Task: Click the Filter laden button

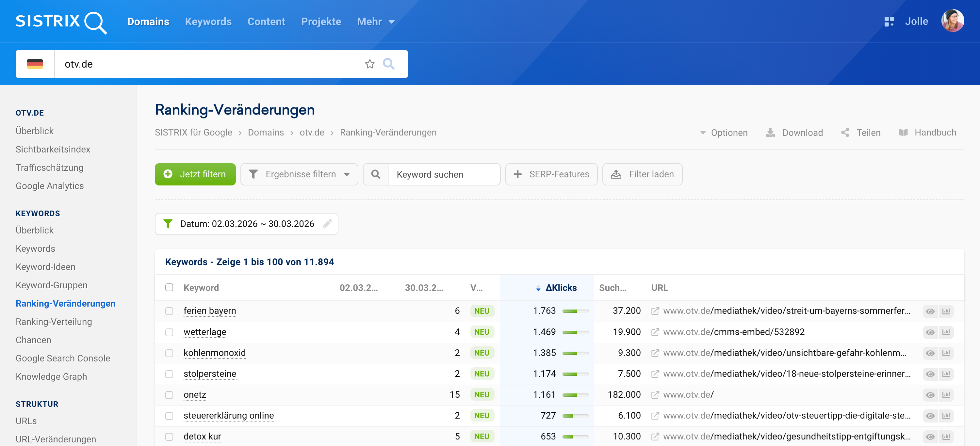Action: [642, 174]
